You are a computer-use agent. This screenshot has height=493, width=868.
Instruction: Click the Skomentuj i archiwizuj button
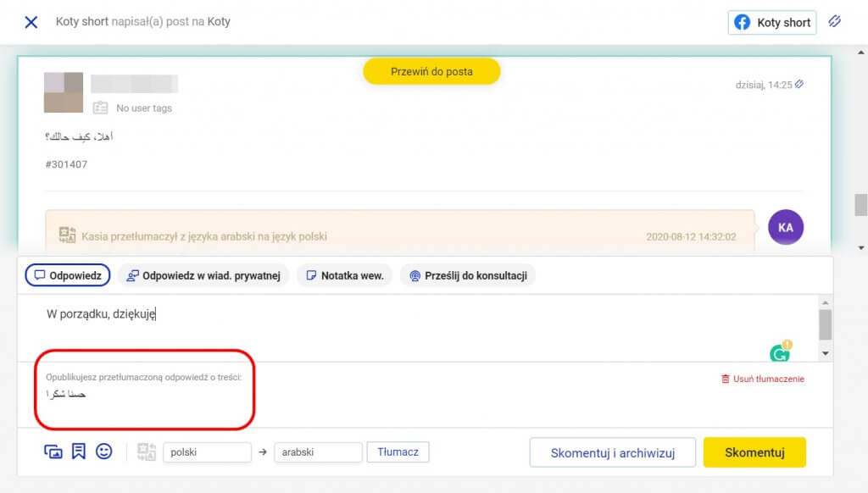pos(613,452)
